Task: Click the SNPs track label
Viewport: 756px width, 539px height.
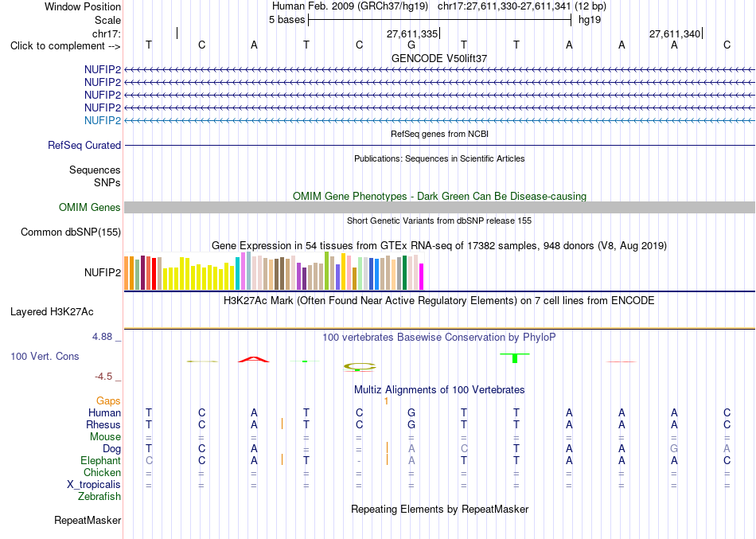Action: pyautogui.click(x=107, y=182)
